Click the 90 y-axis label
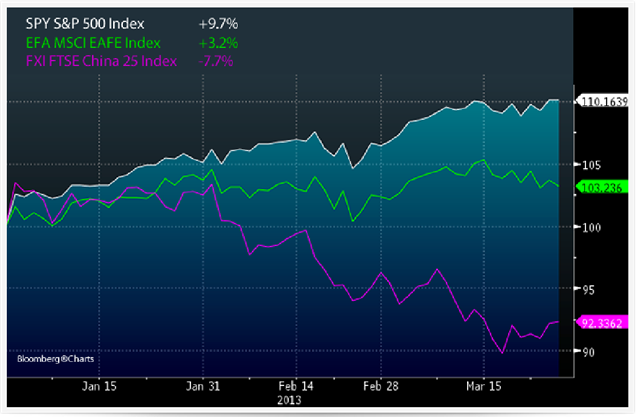640x417 pixels. 589,352
